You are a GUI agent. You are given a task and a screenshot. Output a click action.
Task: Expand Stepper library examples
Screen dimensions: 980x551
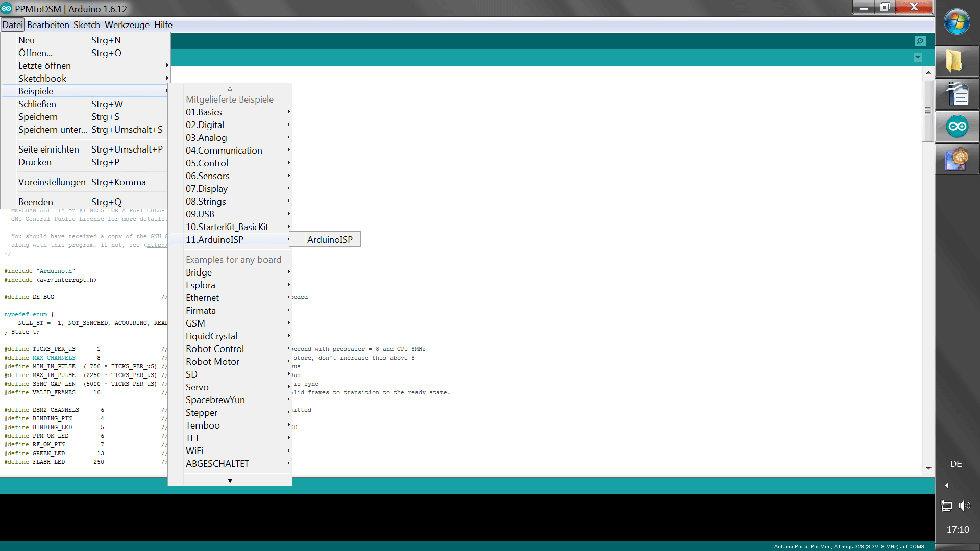[x=230, y=413]
